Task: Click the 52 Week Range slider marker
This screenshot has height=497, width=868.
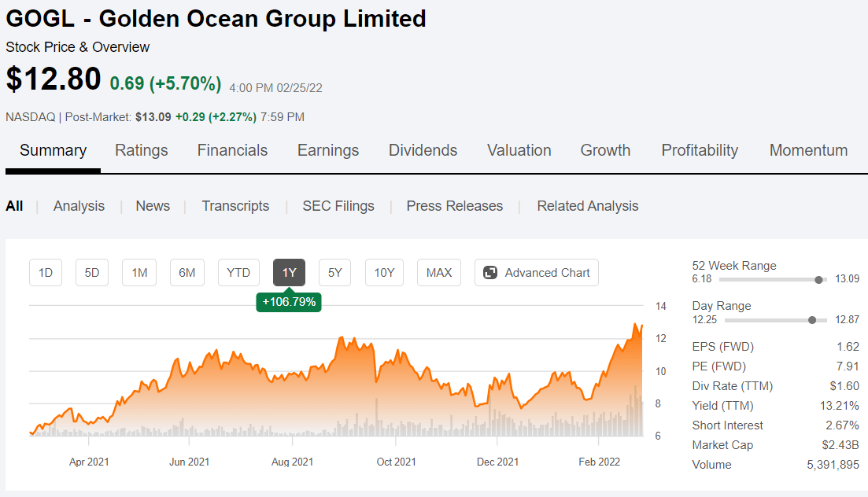Action: (819, 279)
